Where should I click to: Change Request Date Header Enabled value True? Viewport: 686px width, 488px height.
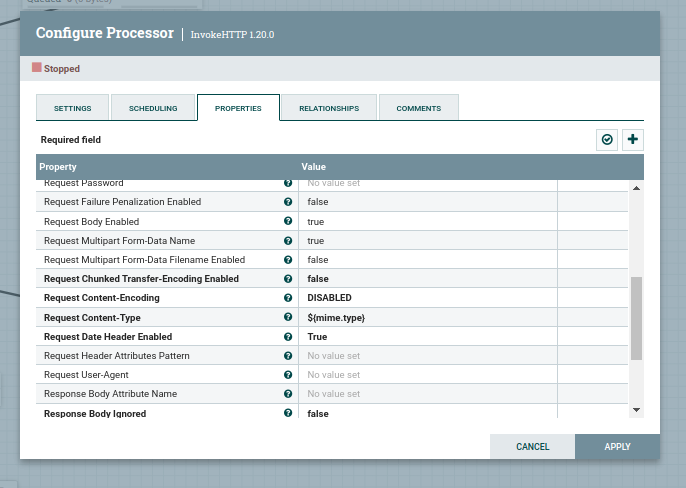tap(428, 337)
